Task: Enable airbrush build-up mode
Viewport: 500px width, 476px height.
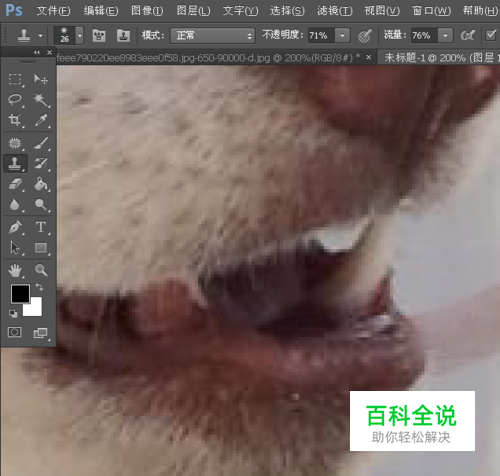Action: coord(467,35)
